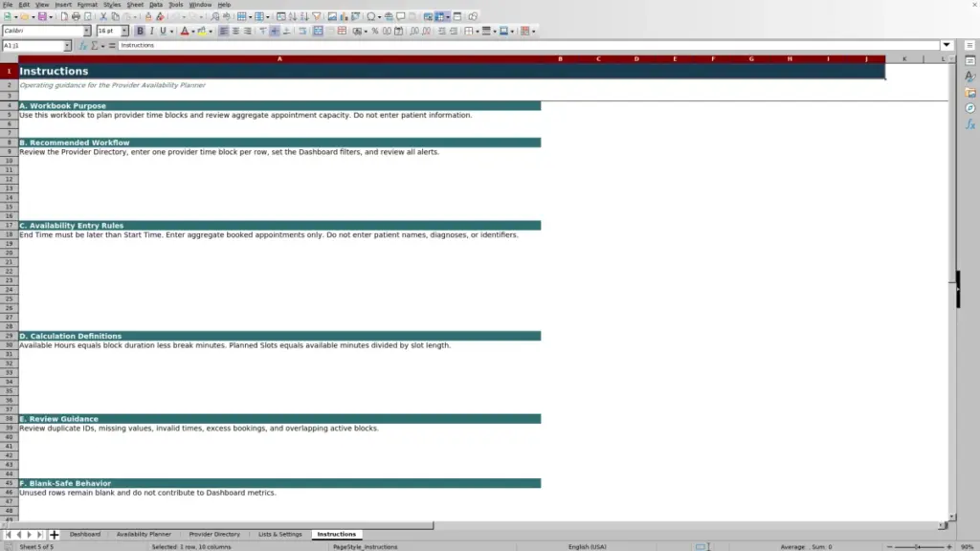The image size is (980, 551).
Task: Click the Align Right icon
Action: (x=248, y=32)
